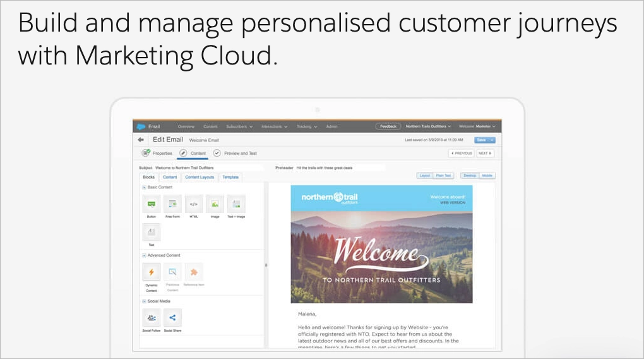Select the Image block icon
Screen dimensions: 644x359
coord(215,204)
